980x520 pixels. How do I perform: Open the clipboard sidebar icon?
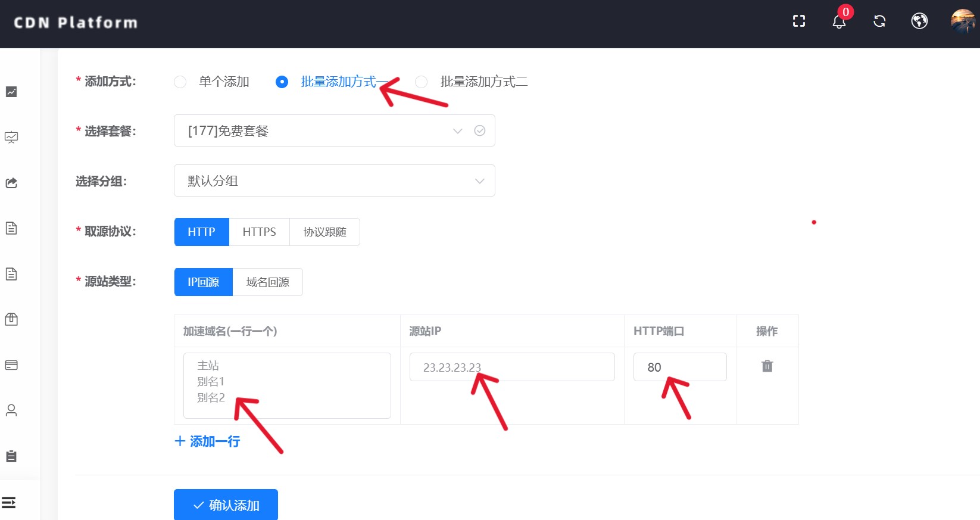[x=11, y=456]
